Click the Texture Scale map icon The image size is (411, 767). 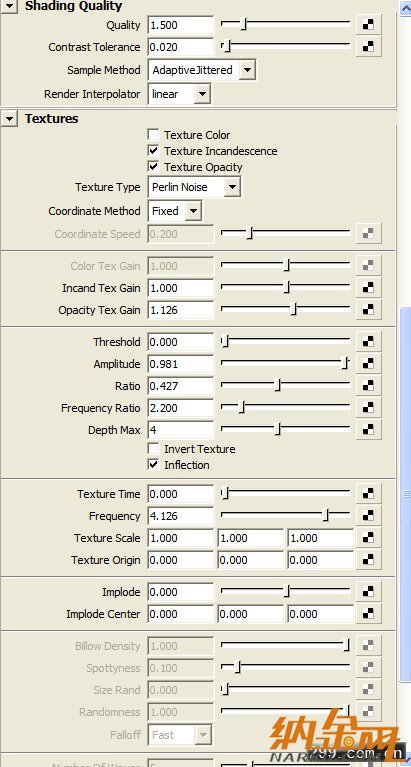pyautogui.click(x=368, y=538)
